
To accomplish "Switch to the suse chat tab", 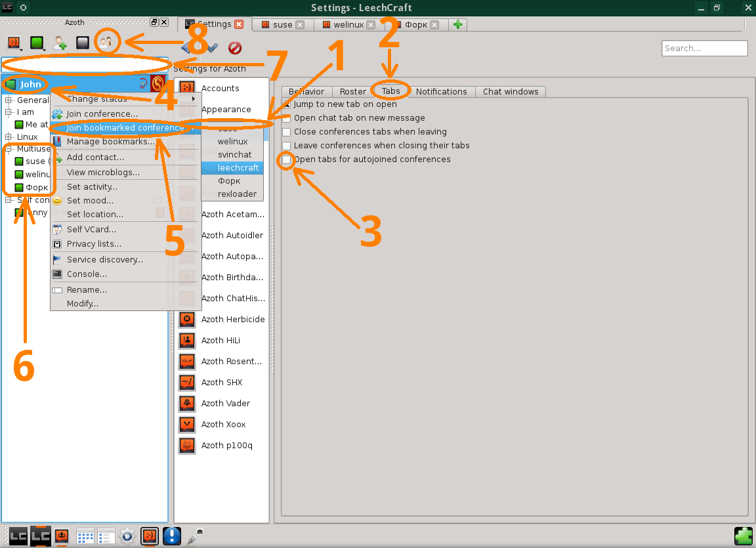I will (283, 24).
